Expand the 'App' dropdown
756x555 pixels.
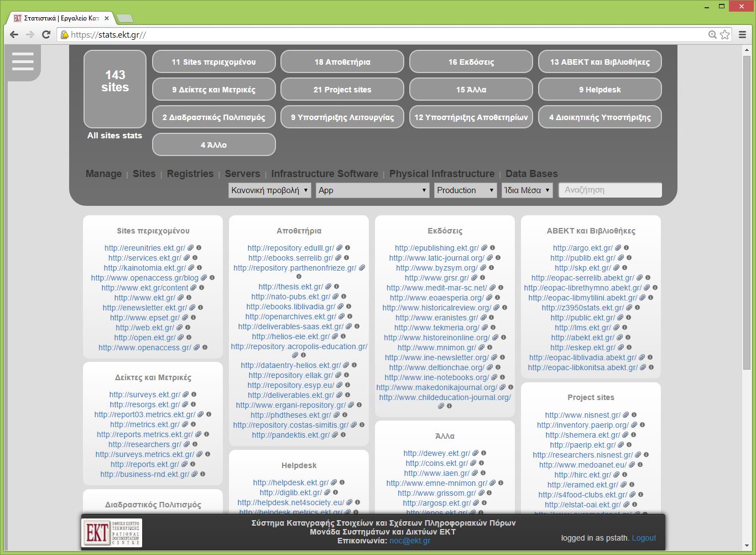[373, 190]
